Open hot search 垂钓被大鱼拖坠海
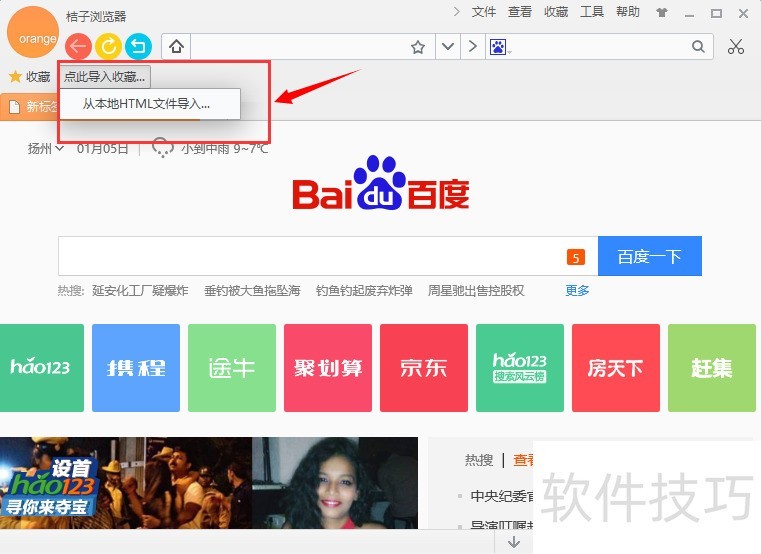This screenshot has height=554, width=761. click(252, 291)
